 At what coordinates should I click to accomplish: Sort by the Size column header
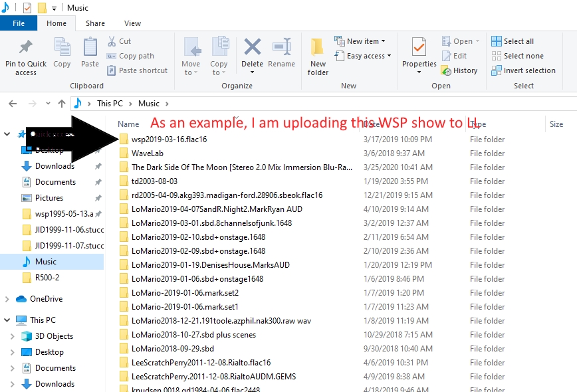(x=556, y=124)
